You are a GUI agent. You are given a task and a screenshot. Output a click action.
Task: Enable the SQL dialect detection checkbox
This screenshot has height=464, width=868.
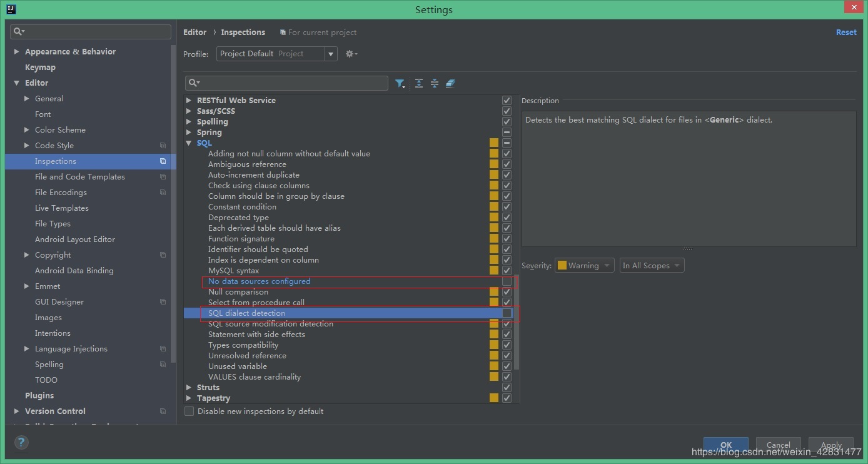click(507, 313)
